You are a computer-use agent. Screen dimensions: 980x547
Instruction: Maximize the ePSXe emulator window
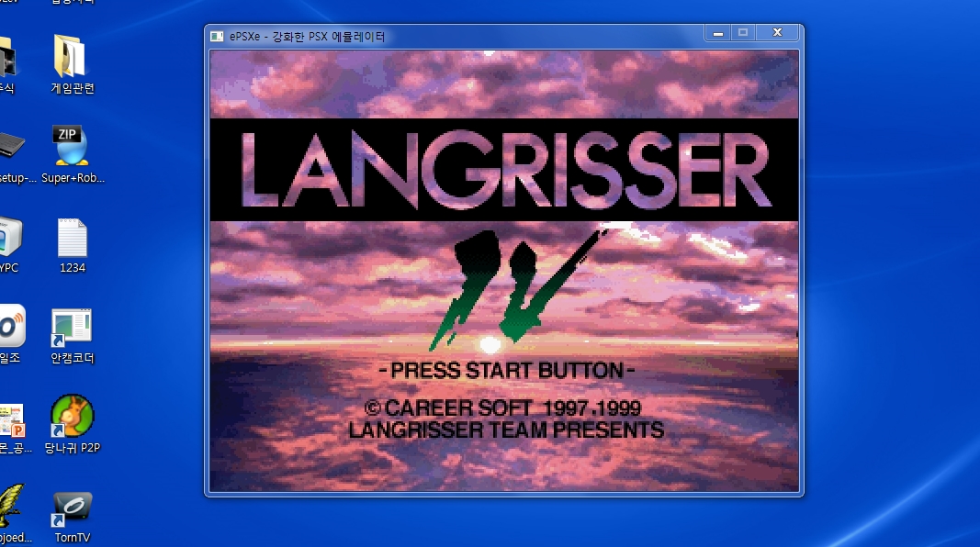pos(743,33)
